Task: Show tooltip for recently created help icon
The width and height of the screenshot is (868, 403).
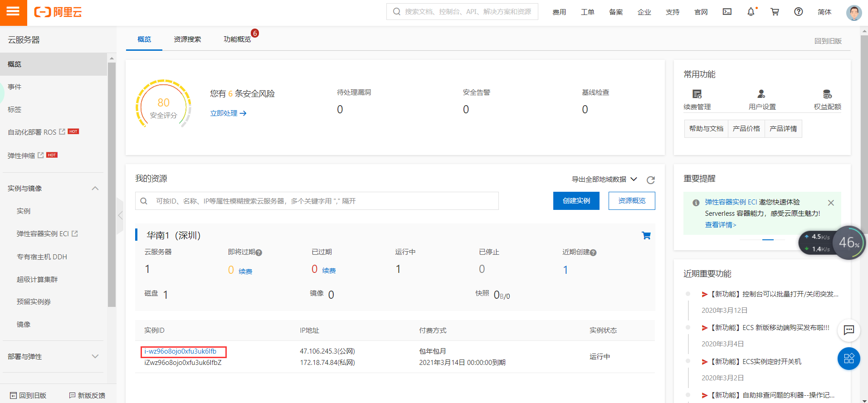Action: tap(593, 253)
